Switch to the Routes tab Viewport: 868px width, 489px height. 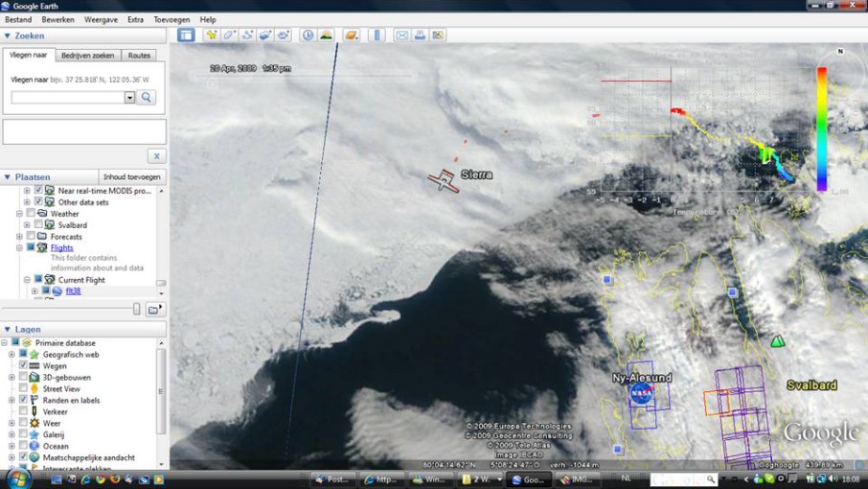tap(139, 56)
